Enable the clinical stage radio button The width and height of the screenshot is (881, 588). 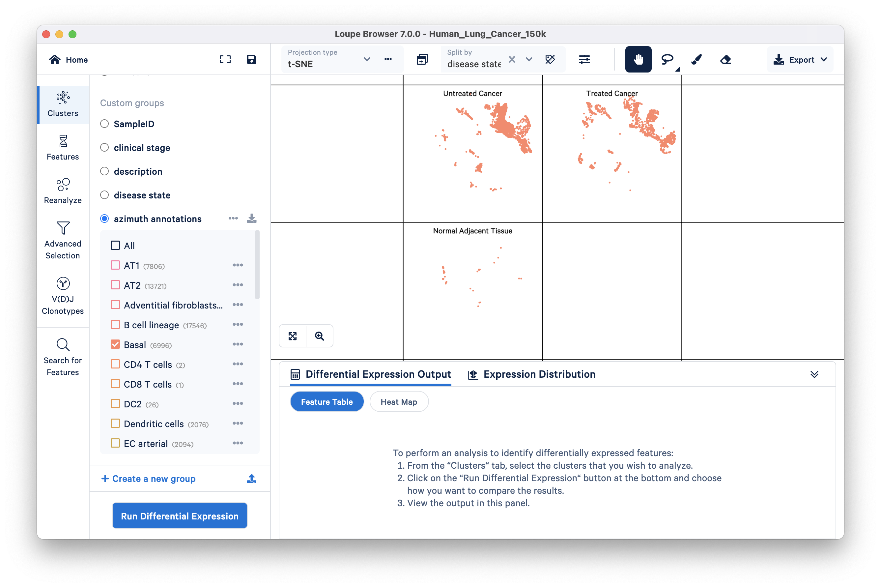point(104,147)
